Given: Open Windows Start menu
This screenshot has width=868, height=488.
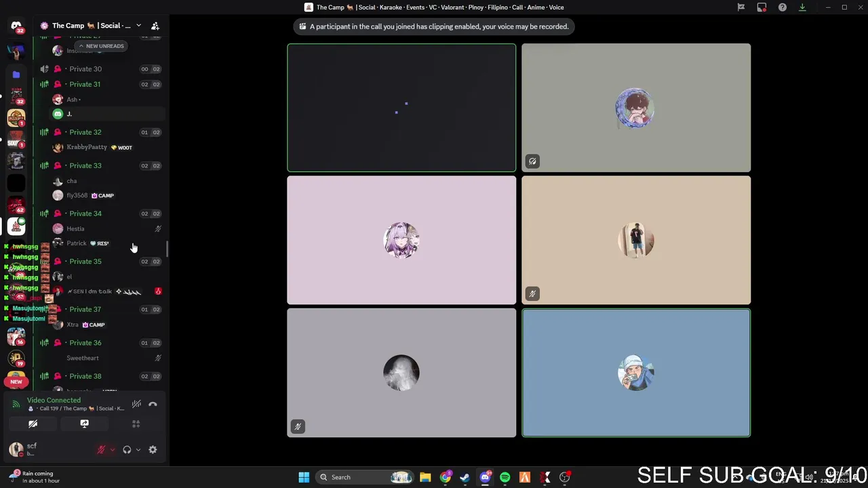Looking at the screenshot, I should (x=304, y=477).
